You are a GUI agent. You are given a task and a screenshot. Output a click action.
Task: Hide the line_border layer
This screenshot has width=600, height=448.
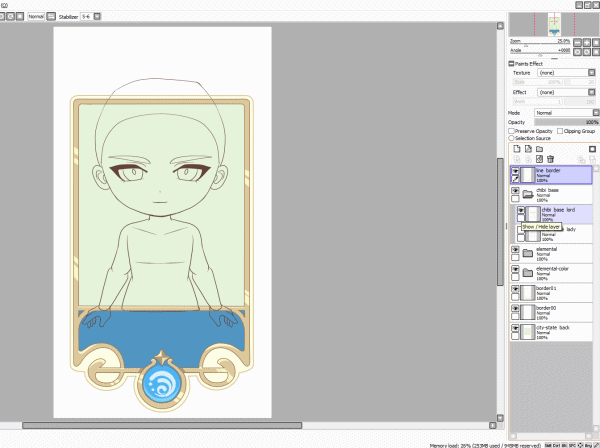tap(516, 171)
